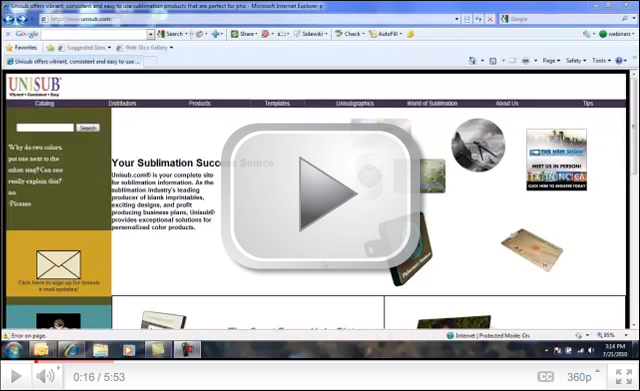The width and height of the screenshot is (640, 391).
Task: Open World of Sublimation nav item
Action: (432, 104)
